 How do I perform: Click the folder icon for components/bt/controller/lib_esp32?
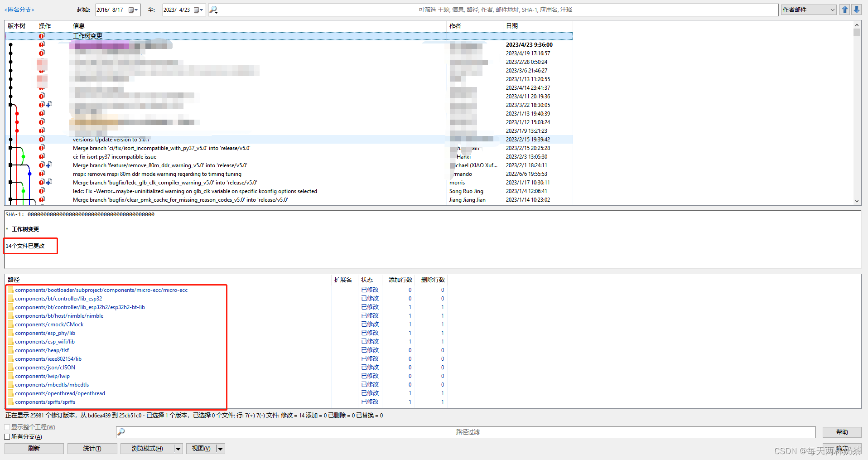(10, 299)
